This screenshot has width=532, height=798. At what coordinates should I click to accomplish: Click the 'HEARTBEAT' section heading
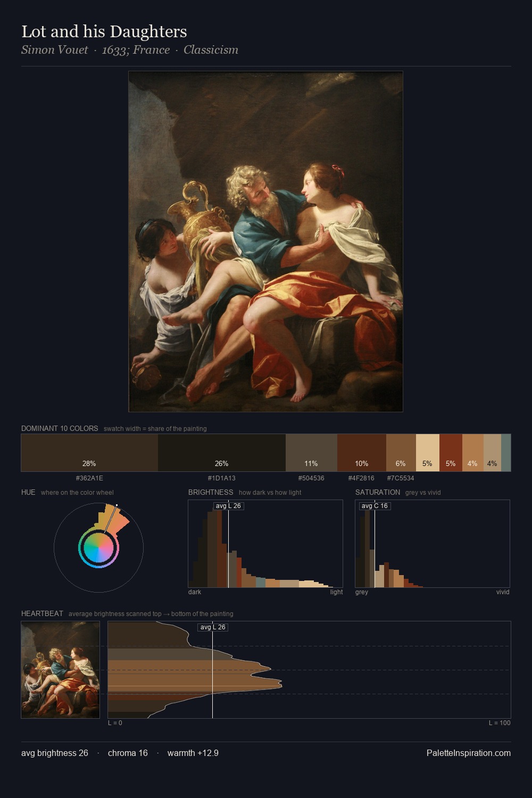click(42, 613)
